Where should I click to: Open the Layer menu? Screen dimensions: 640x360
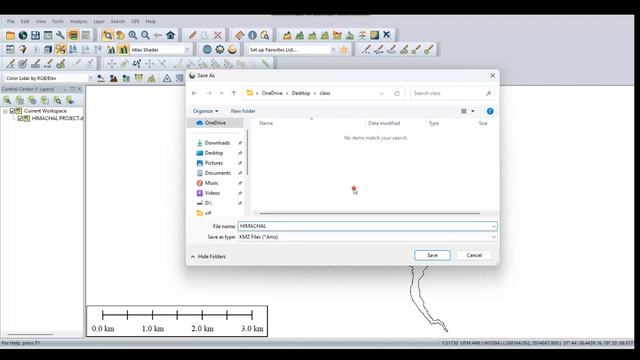(99, 21)
